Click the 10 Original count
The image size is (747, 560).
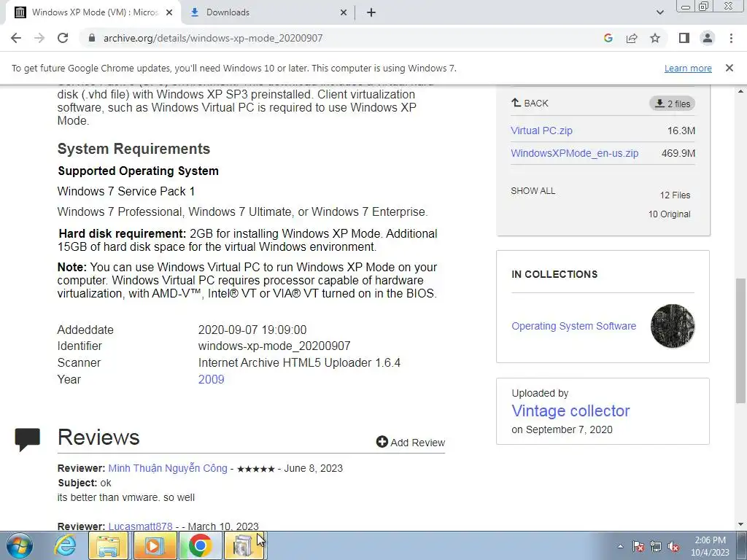(x=669, y=214)
